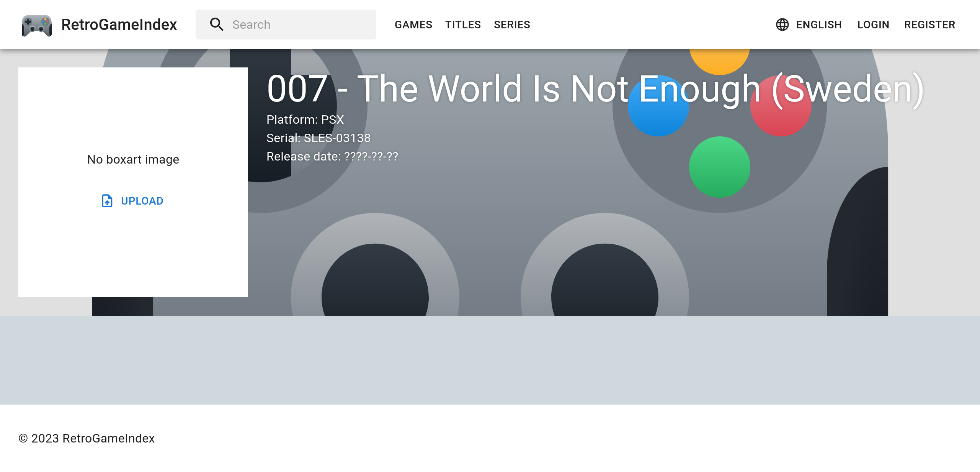Click the RetroGameIndex site title link
This screenshot has height=472, width=980.
119,25
